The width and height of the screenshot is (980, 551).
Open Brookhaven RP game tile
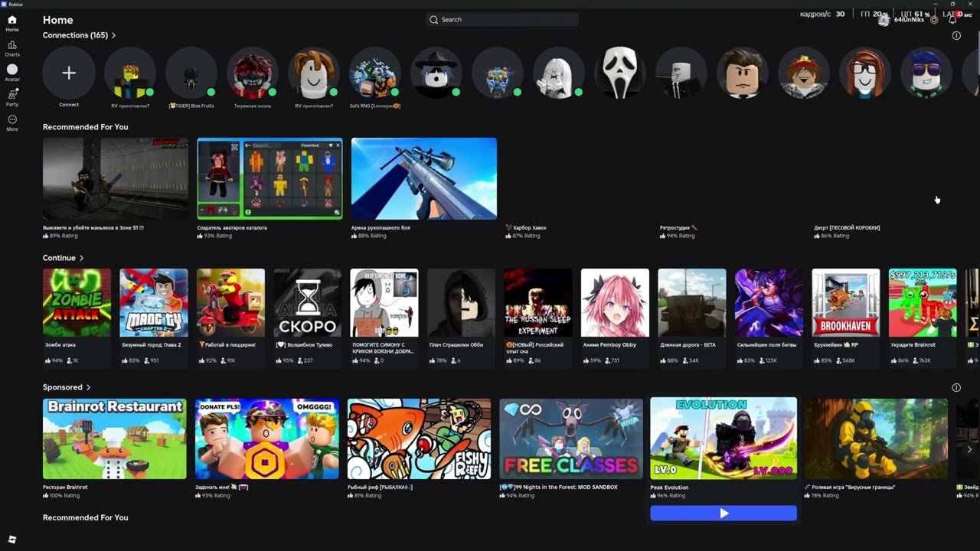[845, 302]
